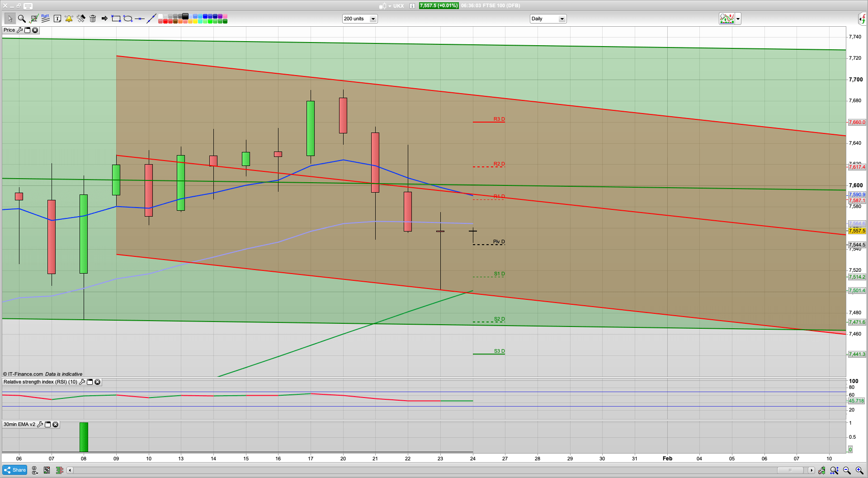Image resolution: width=868 pixels, height=478 pixels.
Task: Click the scrollbar left arrow
Action: point(70,470)
